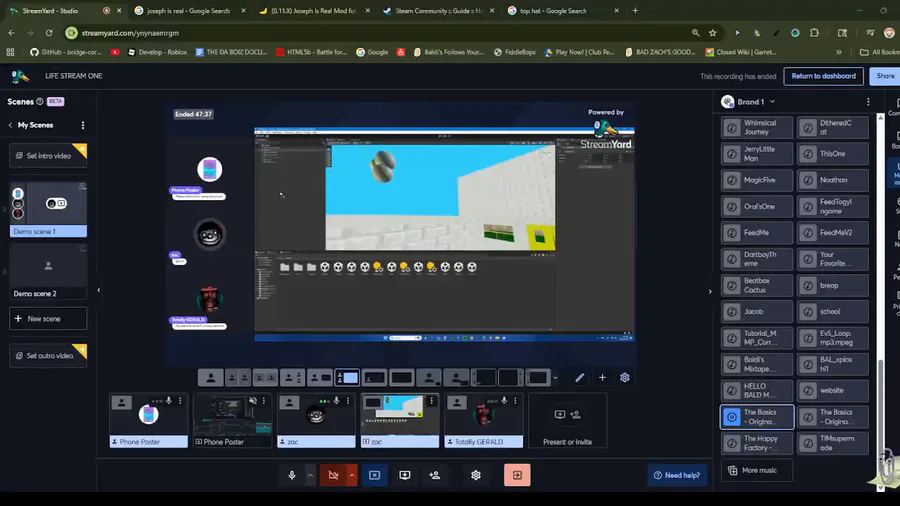Play FeedMe music track
The height and width of the screenshot is (506, 900).
click(x=757, y=233)
